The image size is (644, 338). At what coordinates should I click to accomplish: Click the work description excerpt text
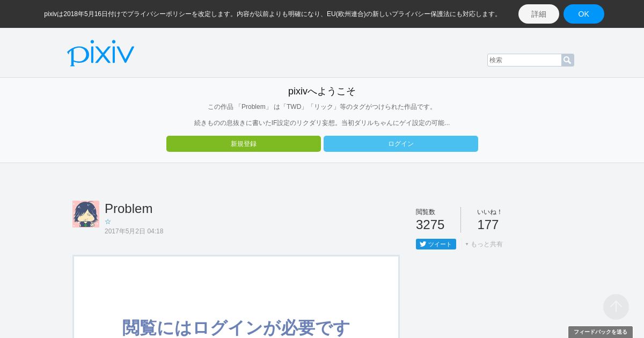tap(322, 123)
